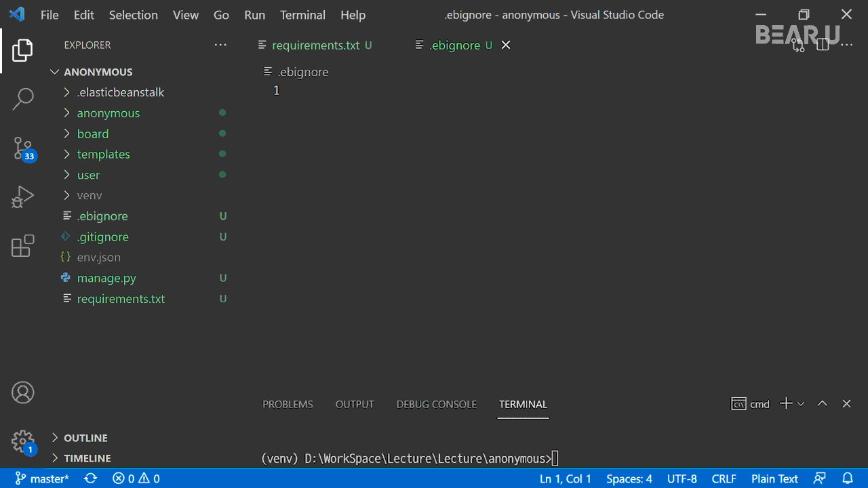This screenshot has width=868, height=488.
Task: Create a new terminal with plus icon
Action: coord(786,403)
